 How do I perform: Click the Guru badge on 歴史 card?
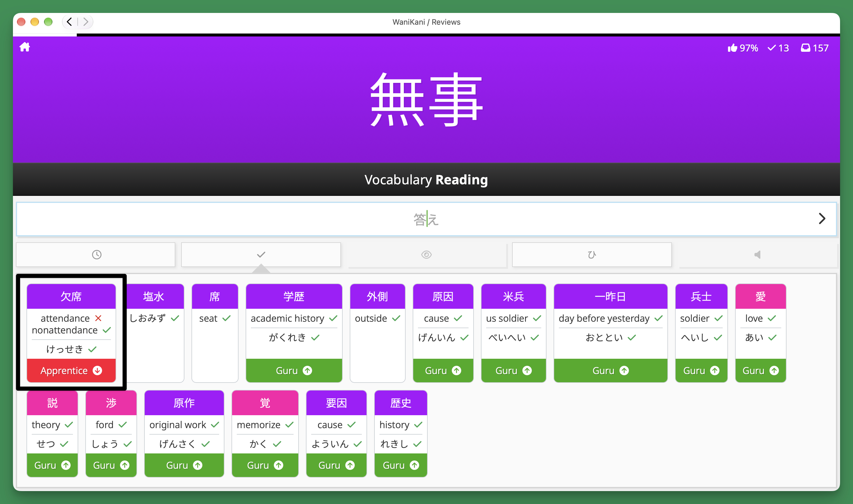pos(401,465)
